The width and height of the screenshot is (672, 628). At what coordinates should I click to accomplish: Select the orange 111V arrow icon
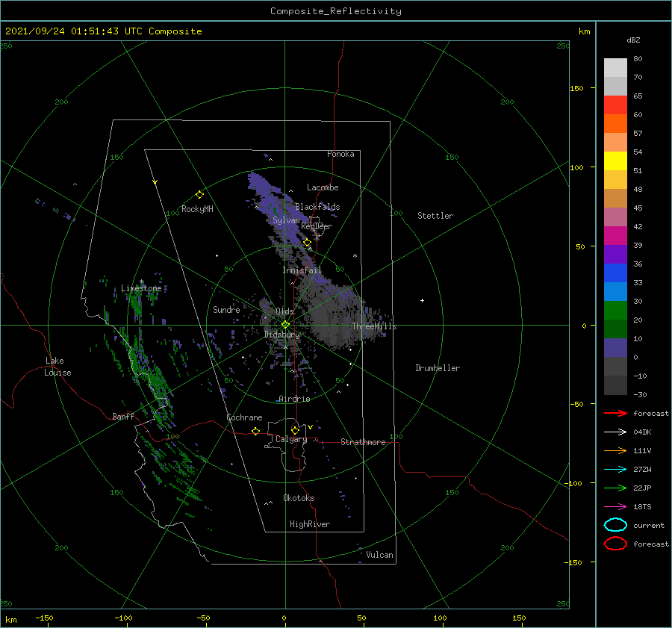615,450
